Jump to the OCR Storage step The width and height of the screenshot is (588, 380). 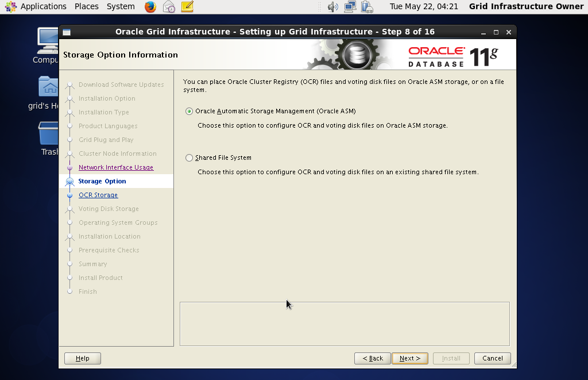pyautogui.click(x=98, y=195)
